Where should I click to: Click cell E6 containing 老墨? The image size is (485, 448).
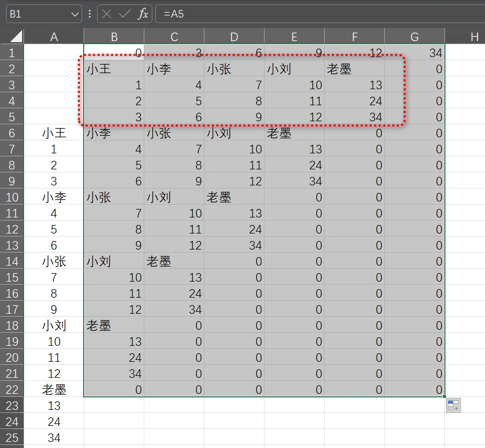[x=294, y=133]
